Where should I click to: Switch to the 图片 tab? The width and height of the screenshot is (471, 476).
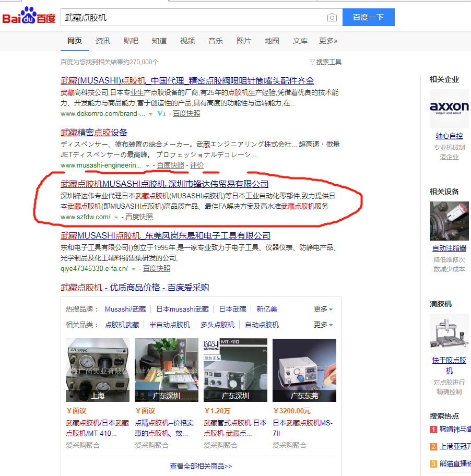pos(244,41)
